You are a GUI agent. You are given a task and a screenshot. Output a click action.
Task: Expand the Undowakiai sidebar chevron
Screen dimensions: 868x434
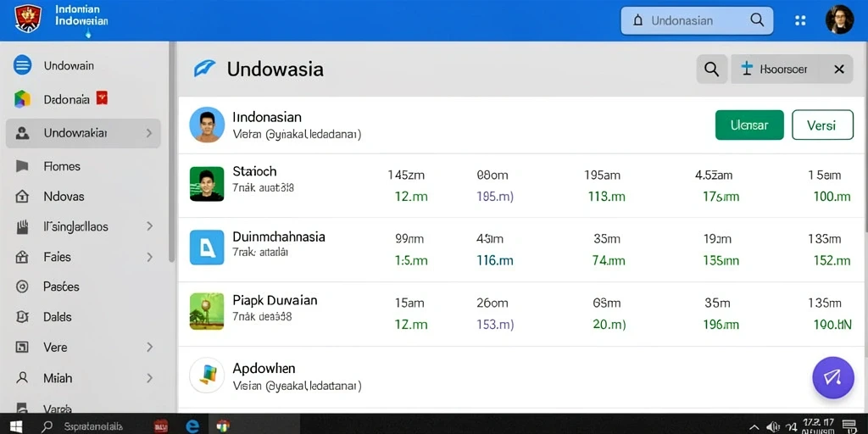coord(149,133)
